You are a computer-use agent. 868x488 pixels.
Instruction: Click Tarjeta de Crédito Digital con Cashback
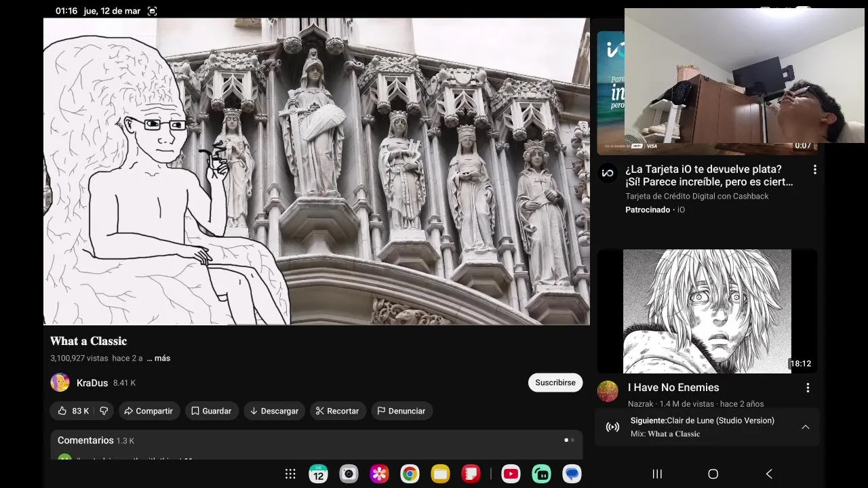(x=697, y=196)
